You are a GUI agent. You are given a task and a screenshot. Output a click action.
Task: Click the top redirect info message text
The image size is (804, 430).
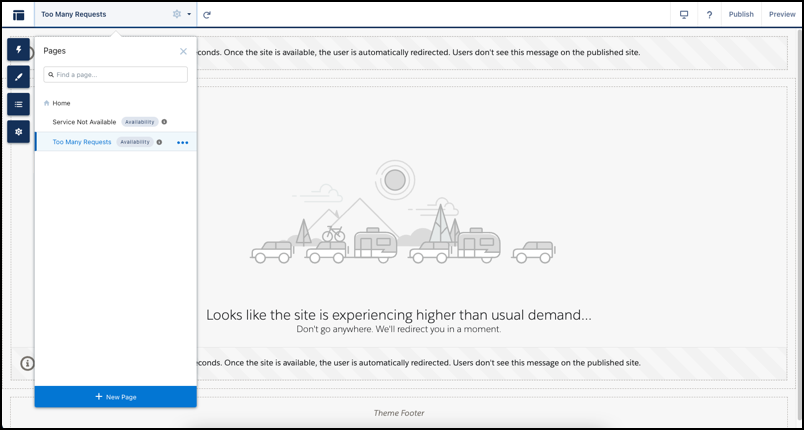418,52
